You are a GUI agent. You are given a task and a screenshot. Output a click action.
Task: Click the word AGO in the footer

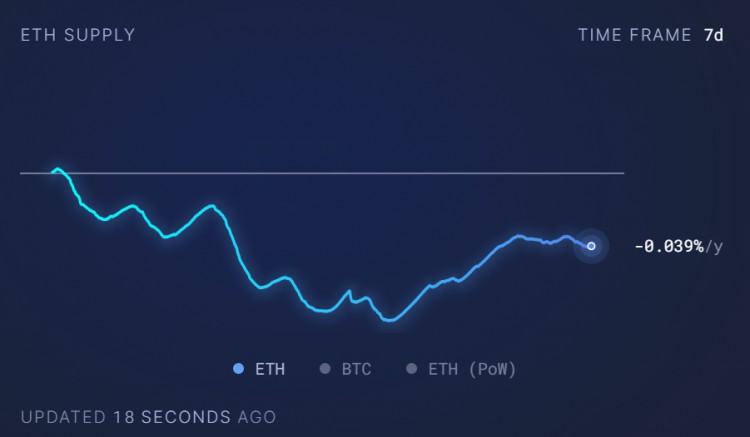257,416
